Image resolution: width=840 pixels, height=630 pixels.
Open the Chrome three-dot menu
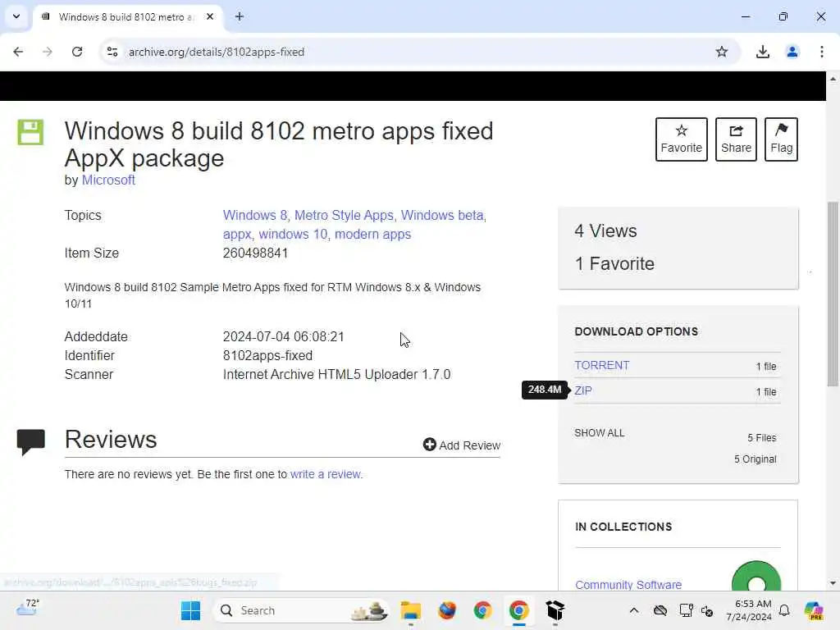(x=821, y=52)
